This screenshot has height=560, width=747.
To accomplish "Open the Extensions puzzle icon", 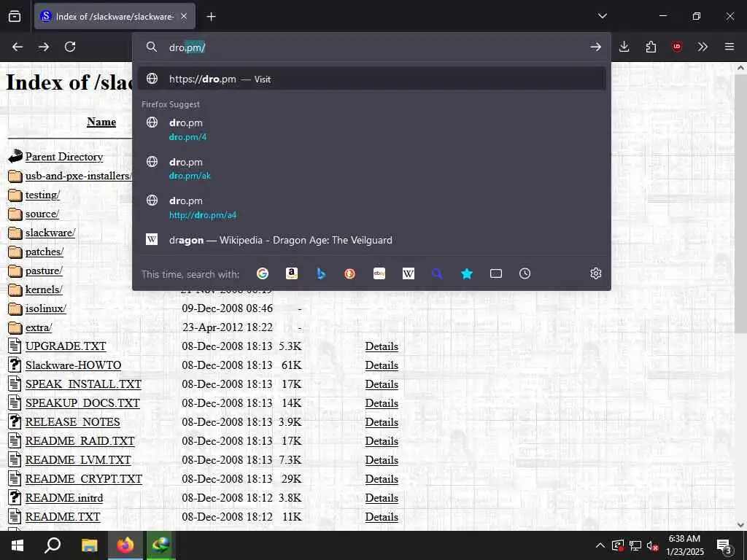I will pyautogui.click(x=651, y=47).
